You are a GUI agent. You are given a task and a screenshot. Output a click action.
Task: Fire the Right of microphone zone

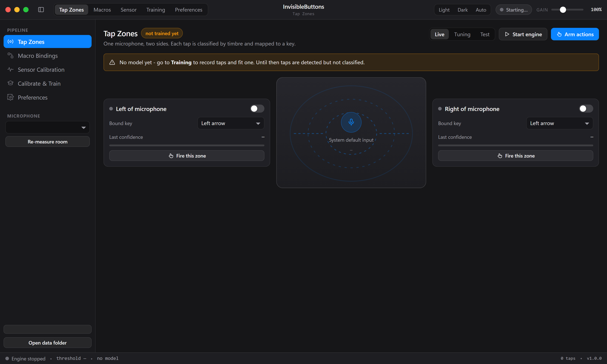tap(515, 156)
